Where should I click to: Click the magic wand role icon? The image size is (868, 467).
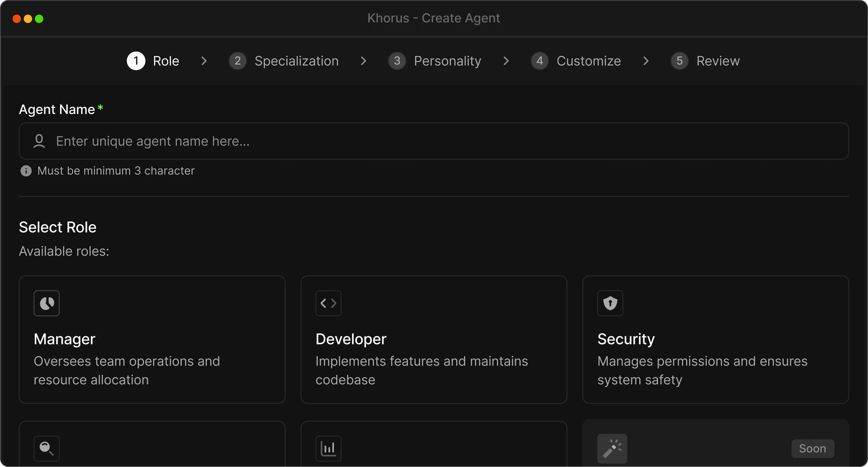click(612, 448)
